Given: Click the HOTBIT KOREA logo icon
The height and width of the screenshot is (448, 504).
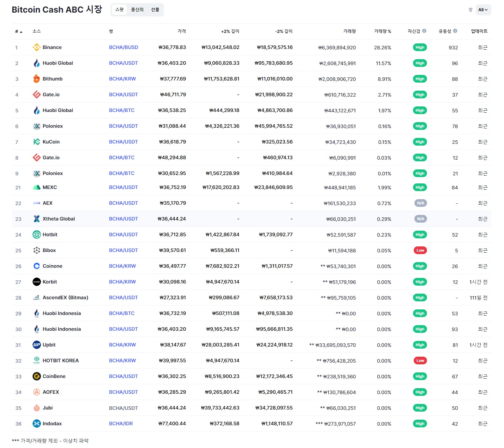Looking at the screenshot, I should [36, 360].
